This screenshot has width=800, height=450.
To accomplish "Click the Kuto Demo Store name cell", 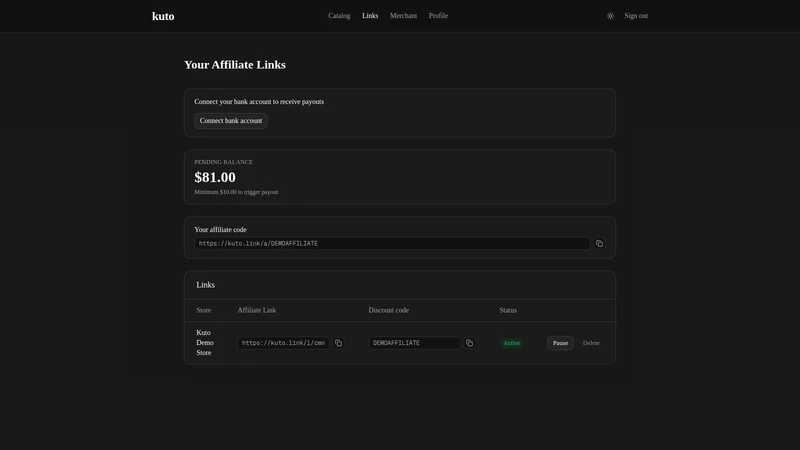I will [205, 342].
